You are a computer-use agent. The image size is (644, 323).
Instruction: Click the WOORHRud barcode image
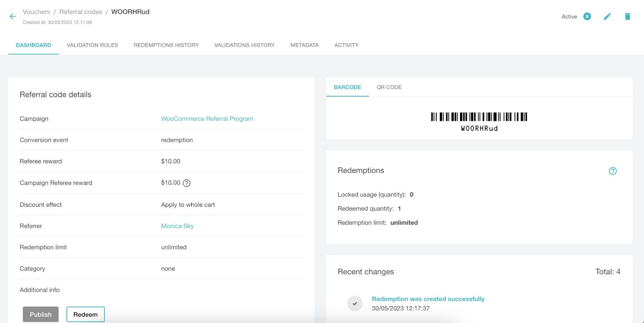[x=479, y=117]
